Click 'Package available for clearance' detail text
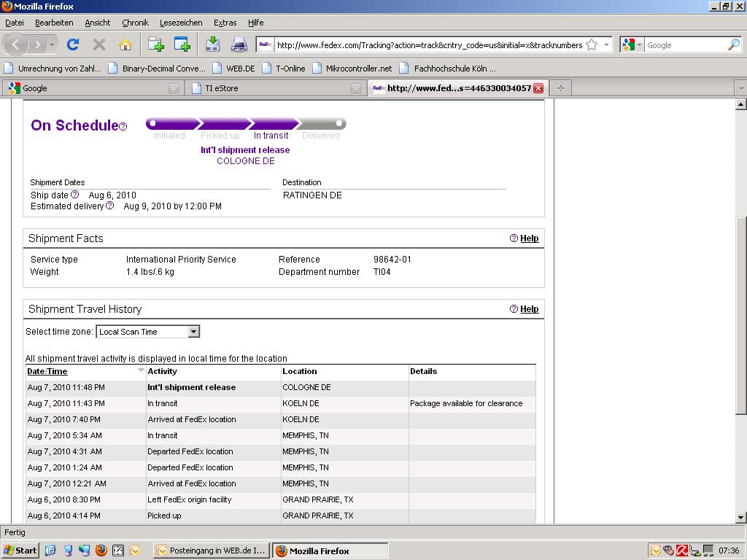Image resolution: width=747 pixels, height=560 pixels. pyautogui.click(x=466, y=403)
